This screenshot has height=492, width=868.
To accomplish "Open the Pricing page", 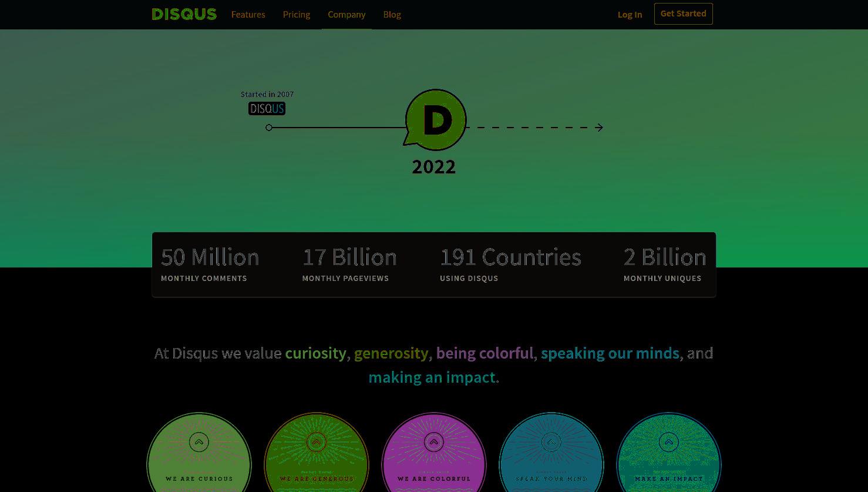I will [296, 14].
